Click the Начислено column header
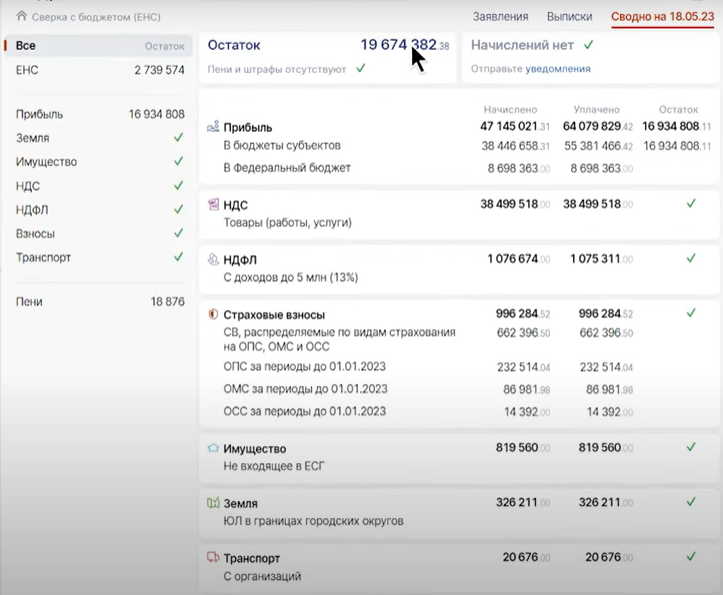 [x=510, y=110]
